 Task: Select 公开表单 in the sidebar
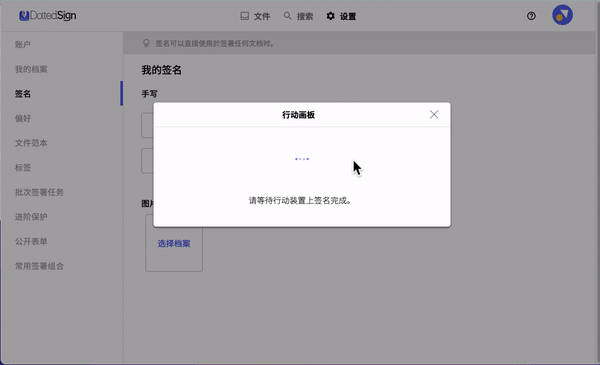pyautogui.click(x=31, y=241)
